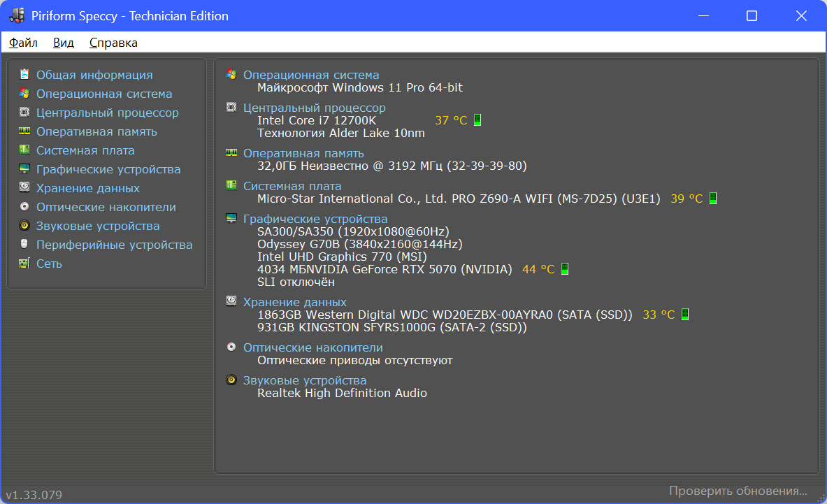Click the hard drive icon beside sidebar Хранение данных
The width and height of the screenshot is (827, 504).
24,187
